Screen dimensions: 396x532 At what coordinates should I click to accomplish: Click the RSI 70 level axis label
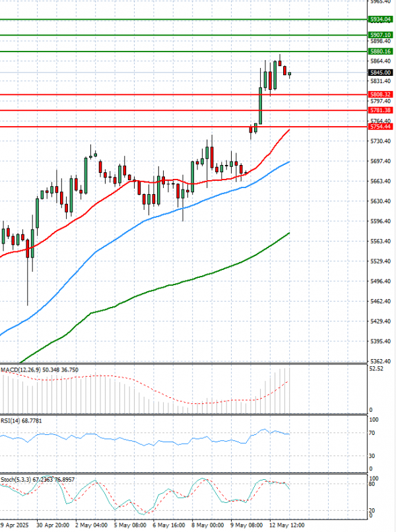[374, 433]
